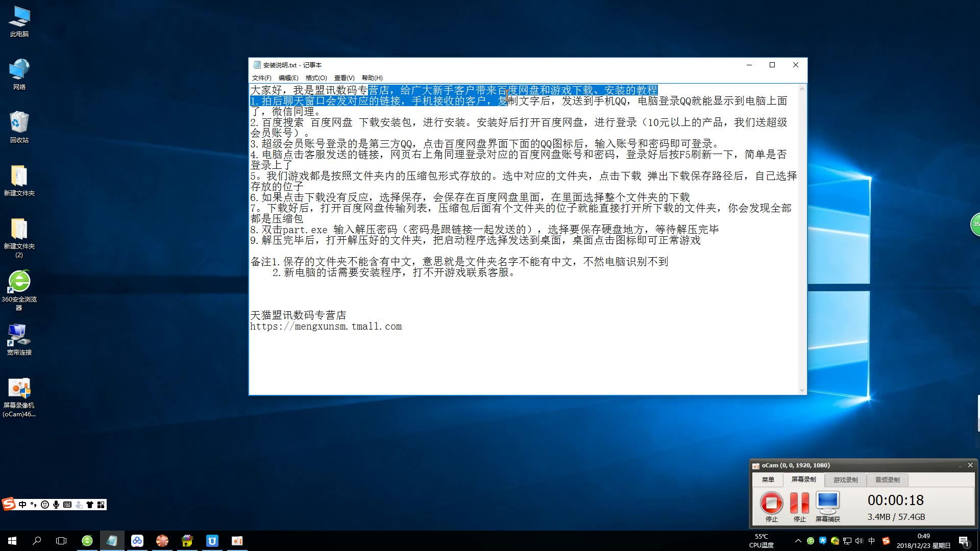Select the 新建文件夹 (2) desktop folder

click(x=19, y=238)
